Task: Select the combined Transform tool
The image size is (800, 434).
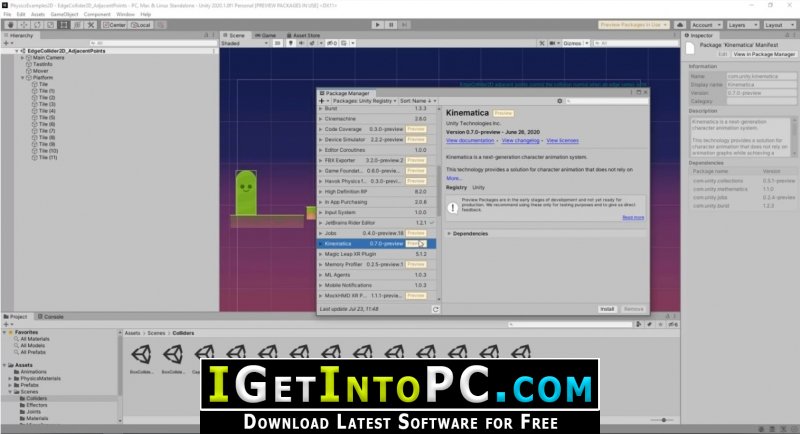Action: [x=78, y=24]
